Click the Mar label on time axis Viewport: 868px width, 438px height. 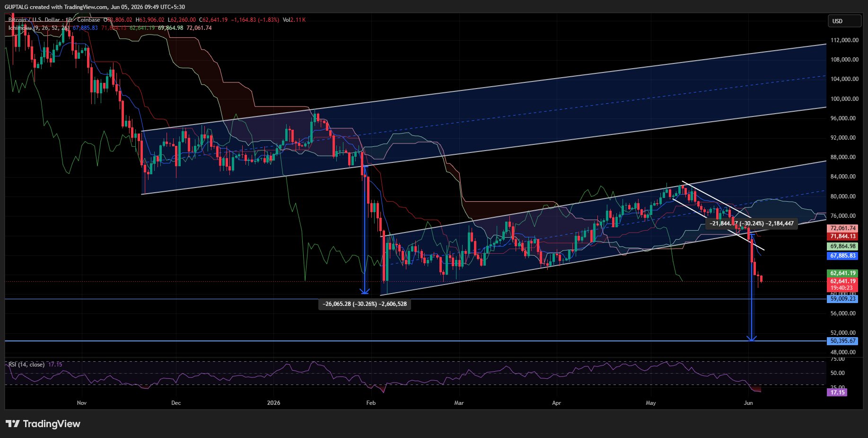459,403
